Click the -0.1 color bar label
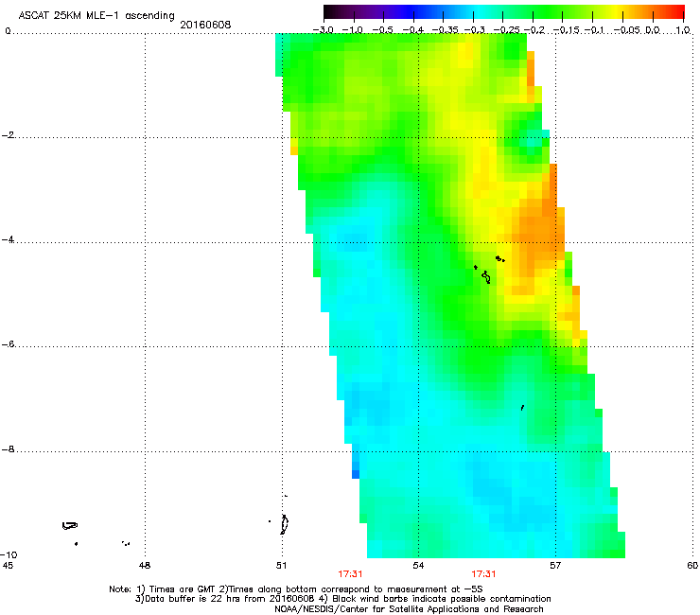This screenshot has width=700, height=615. [594, 30]
